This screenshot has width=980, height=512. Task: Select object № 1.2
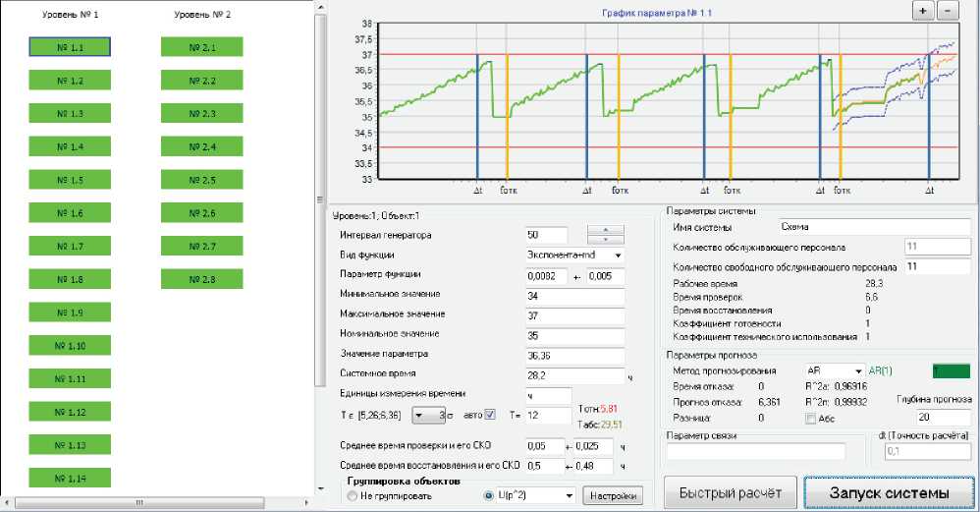[70, 80]
